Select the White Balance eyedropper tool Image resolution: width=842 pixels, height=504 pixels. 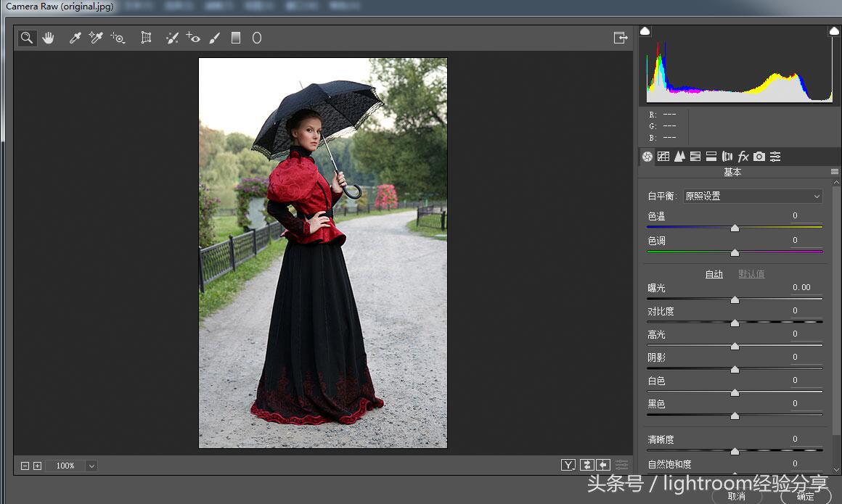75,38
